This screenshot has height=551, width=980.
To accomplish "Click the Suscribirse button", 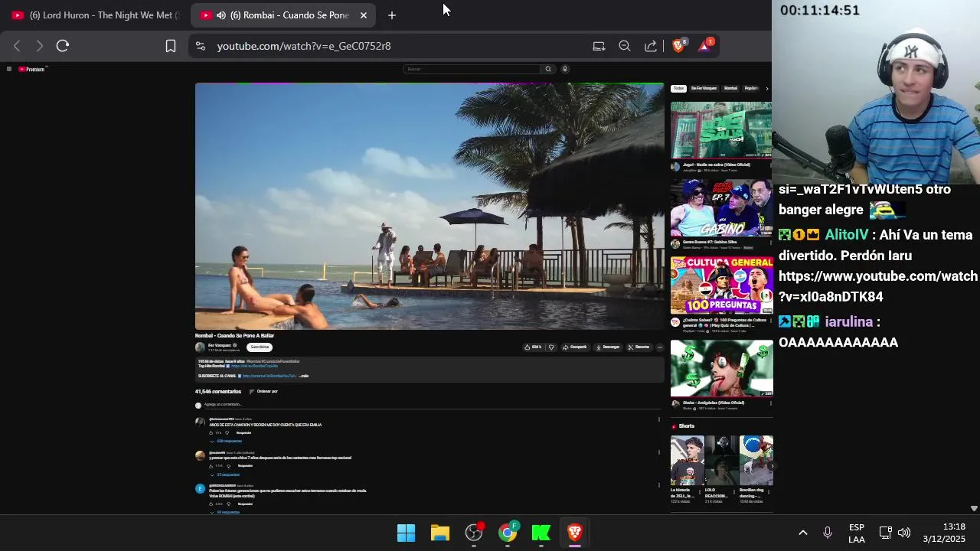I will click(x=260, y=347).
